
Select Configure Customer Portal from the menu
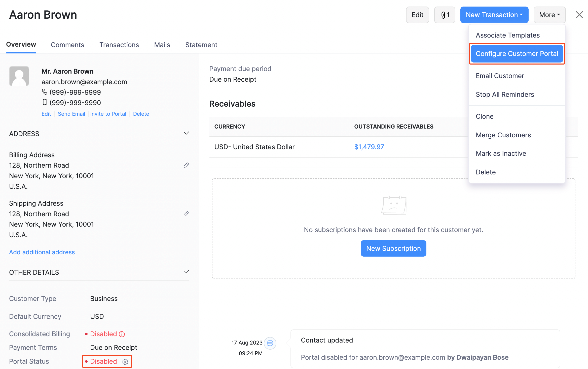[517, 53]
